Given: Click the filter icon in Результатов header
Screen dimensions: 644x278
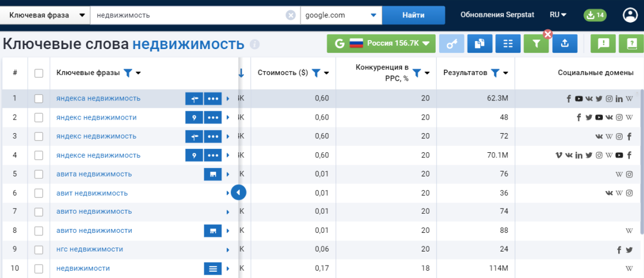Looking at the screenshot, I should click(x=495, y=73).
